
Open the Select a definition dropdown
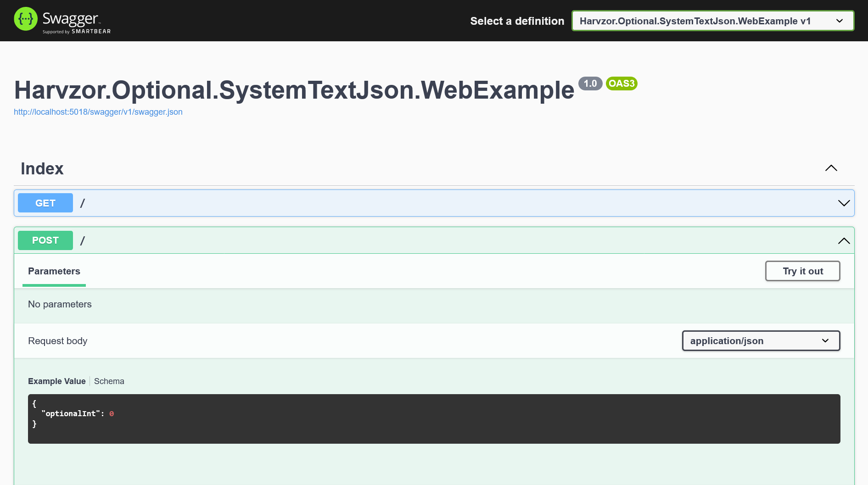tap(712, 21)
